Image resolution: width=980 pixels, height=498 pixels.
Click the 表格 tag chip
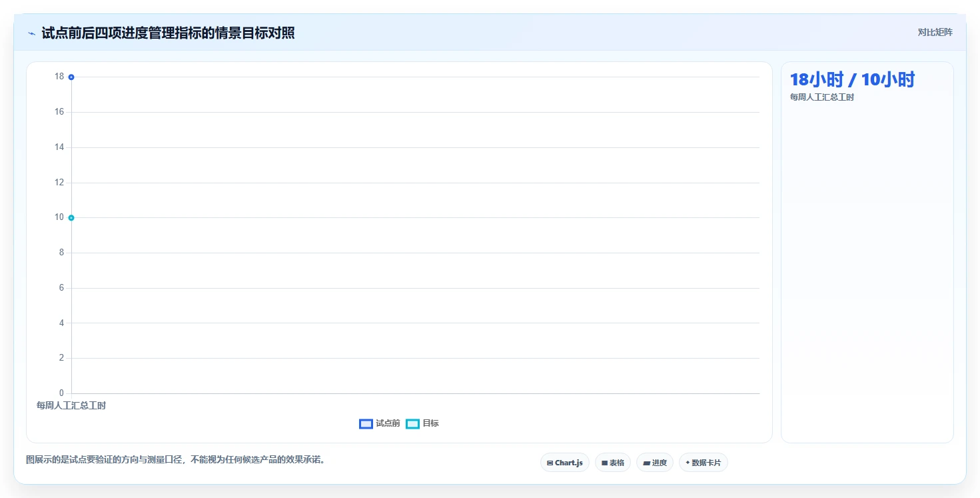pos(613,463)
